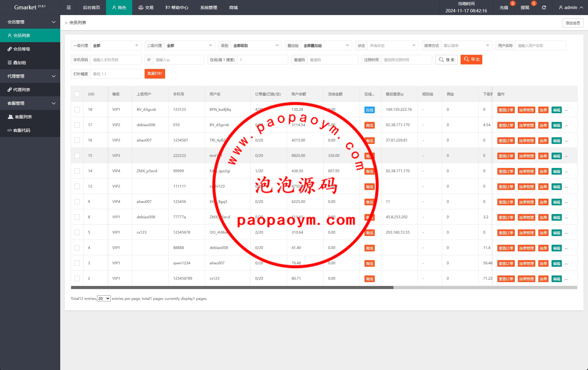Viewport: 588px width, 370px height.
Task: Open the 级别 level dropdown
Action: coord(256,45)
